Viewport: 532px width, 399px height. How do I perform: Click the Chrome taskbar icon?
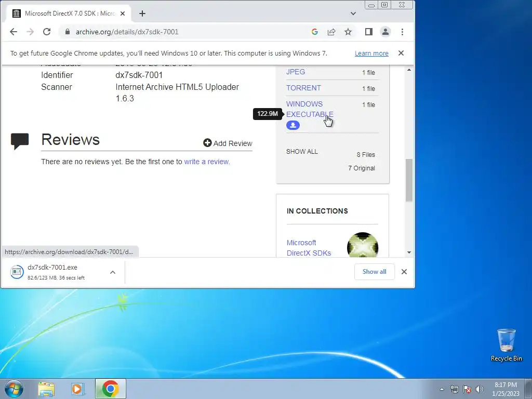(110, 389)
